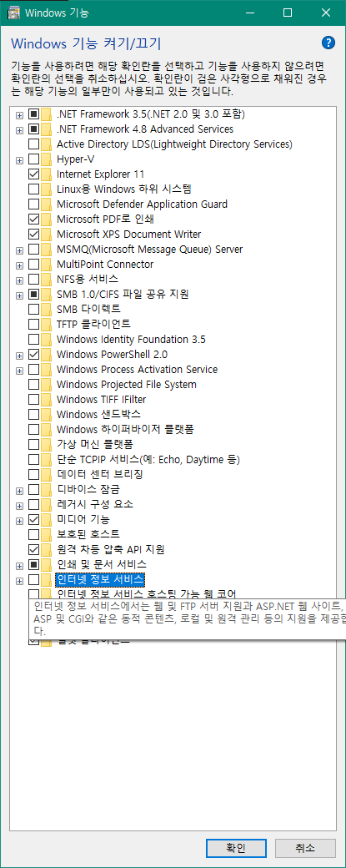Select the Windows PowerShell 2.0 label

pyautogui.click(x=113, y=354)
